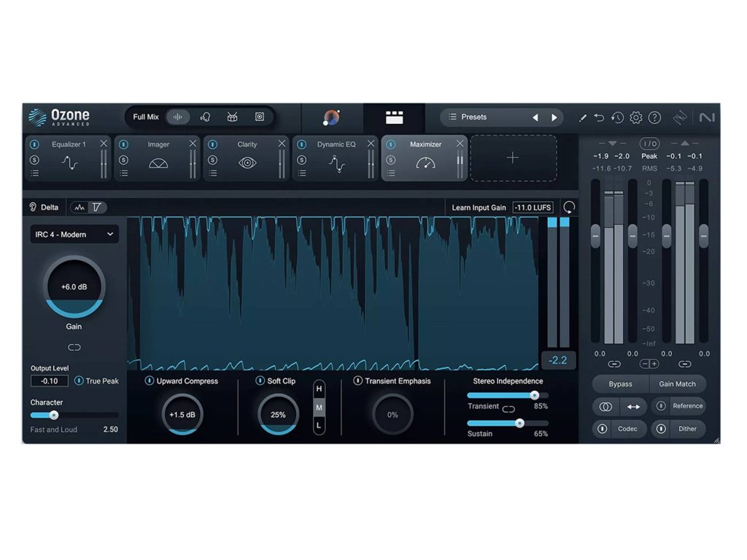Click the Gain Match button
Image resolution: width=747 pixels, height=560 pixels.
(x=678, y=384)
